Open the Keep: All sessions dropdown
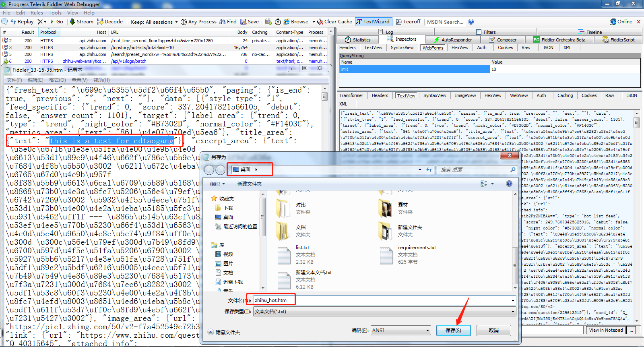 154,22
